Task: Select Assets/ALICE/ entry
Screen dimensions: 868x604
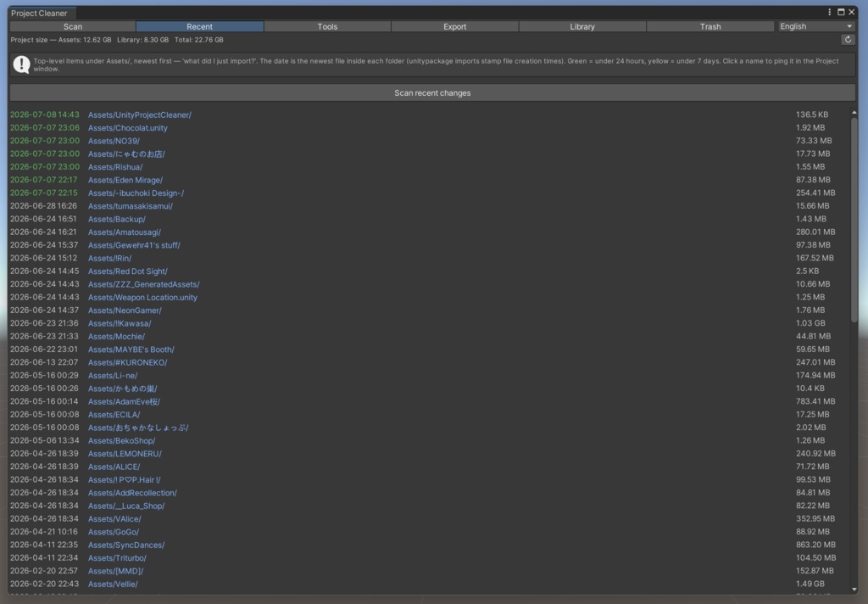Action: point(114,467)
